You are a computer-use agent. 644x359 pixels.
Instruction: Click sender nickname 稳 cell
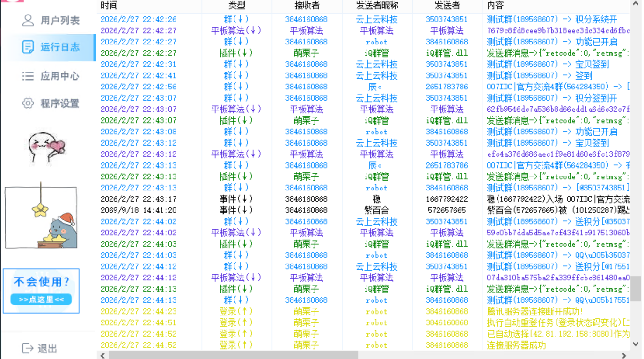[377, 199]
